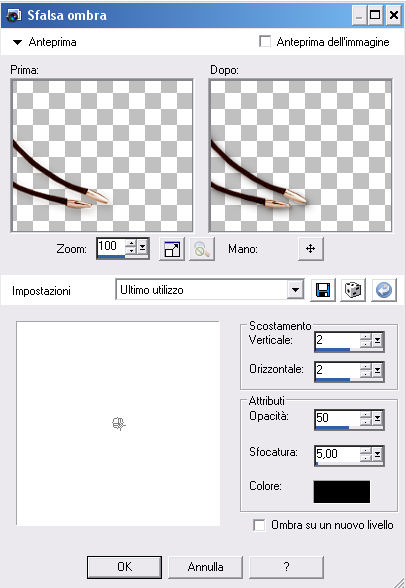Open the Impostazioni presets dropdown

tap(295, 290)
